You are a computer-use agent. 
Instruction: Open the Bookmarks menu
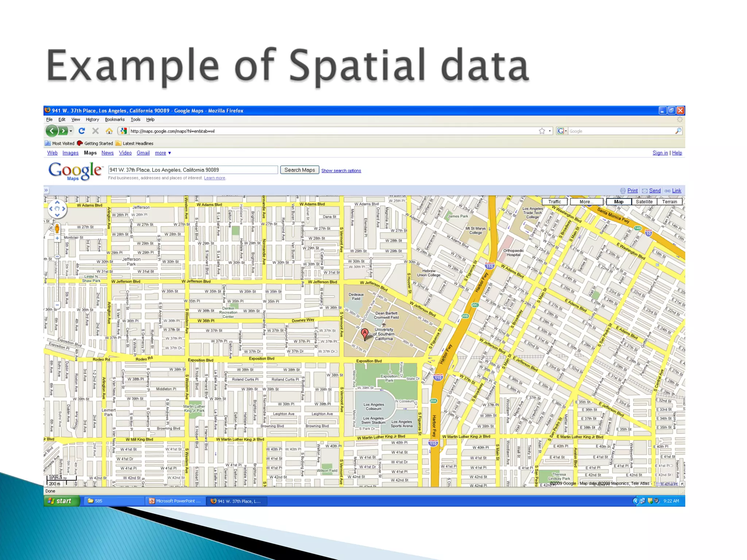115,120
